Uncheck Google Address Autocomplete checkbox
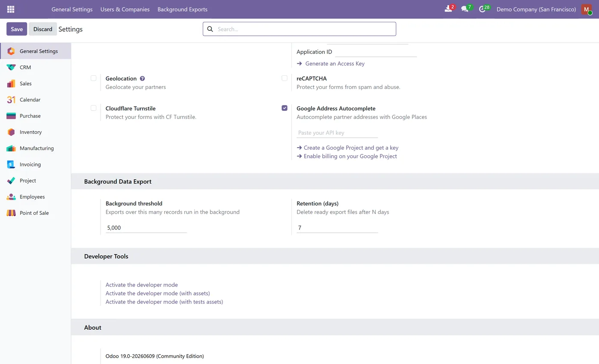Viewport: 599px width, 364px height. coord(285,108)
